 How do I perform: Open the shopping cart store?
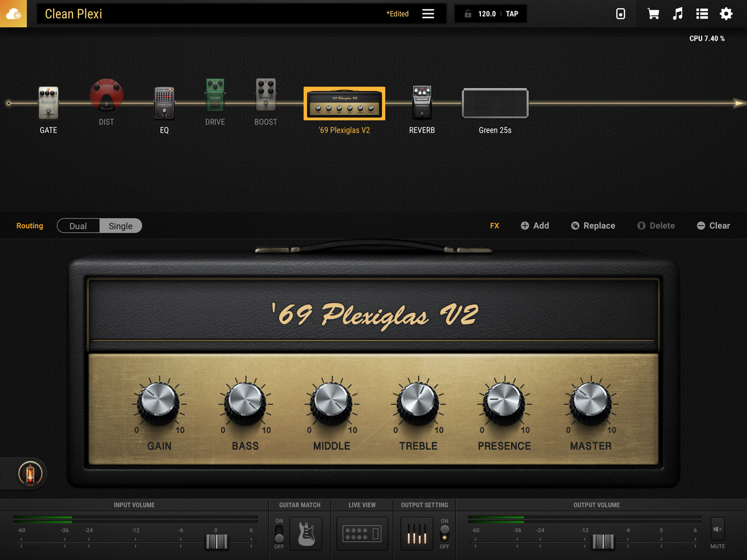tap(653, 13)
